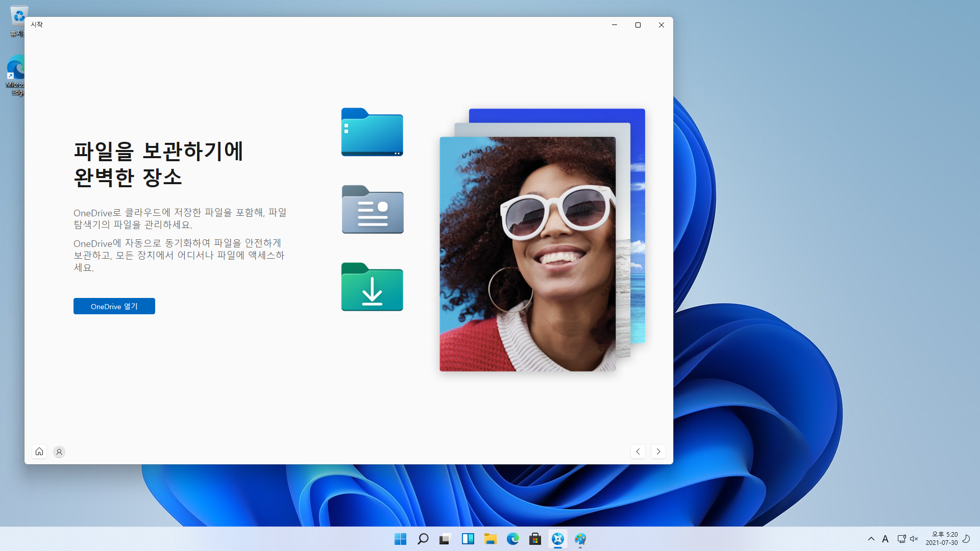The width and height of the screenshot is (980, 551).
Task: Go to the previous tip page
Action: pos(638,452)
